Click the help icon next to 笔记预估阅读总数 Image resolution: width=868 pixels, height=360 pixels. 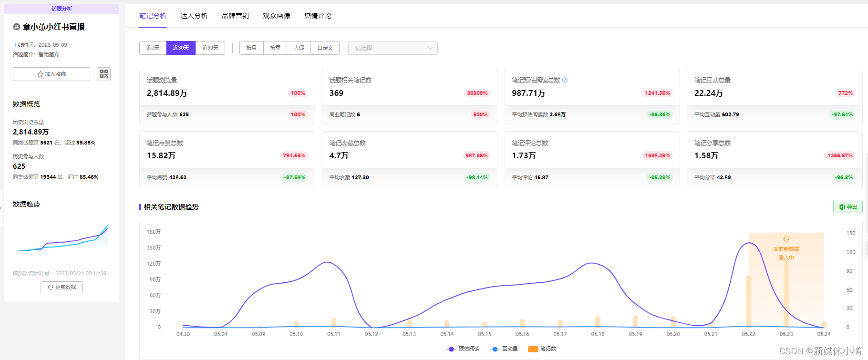click(565, 80)
